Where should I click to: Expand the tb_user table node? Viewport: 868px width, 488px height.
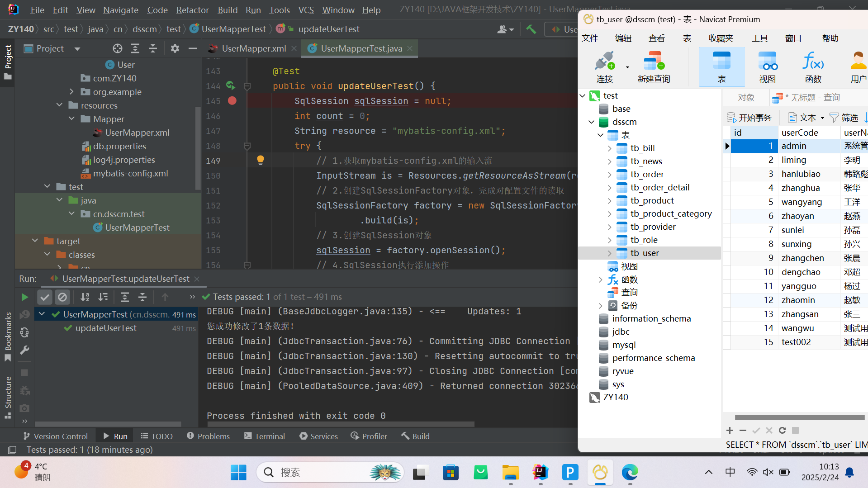(x=609, y=253)
